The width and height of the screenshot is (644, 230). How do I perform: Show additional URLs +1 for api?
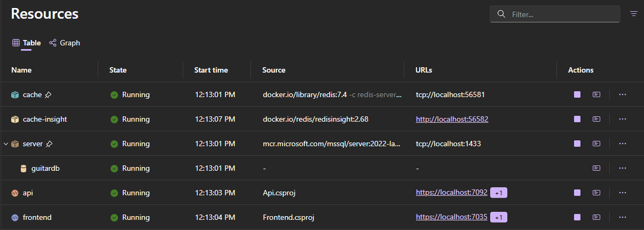(x=499, y=193)
